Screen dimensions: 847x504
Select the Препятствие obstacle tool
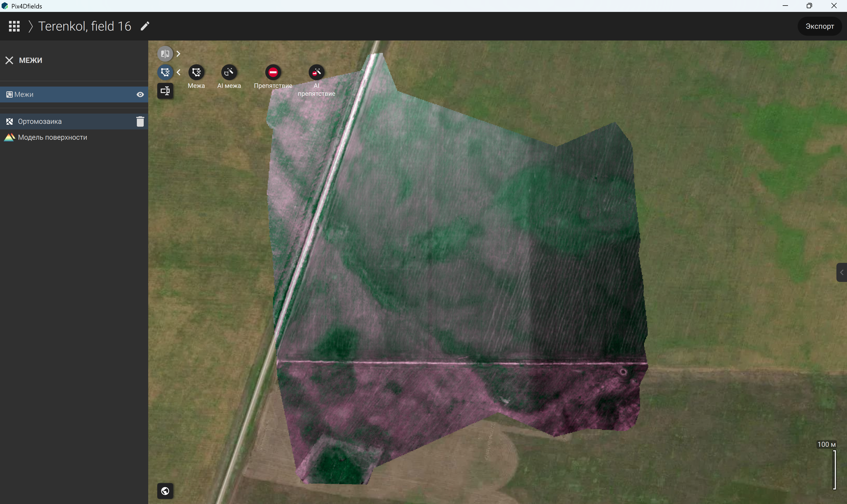[273, 72]
